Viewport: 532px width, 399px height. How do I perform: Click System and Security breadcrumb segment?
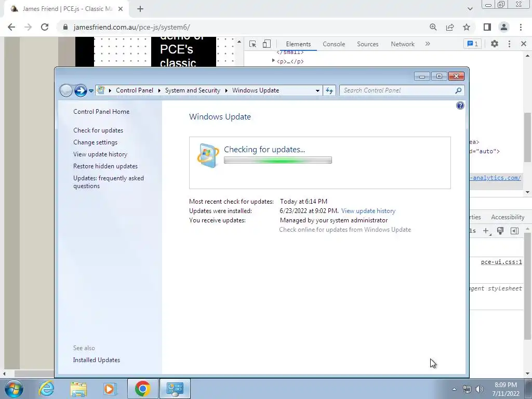coord(192,90)
